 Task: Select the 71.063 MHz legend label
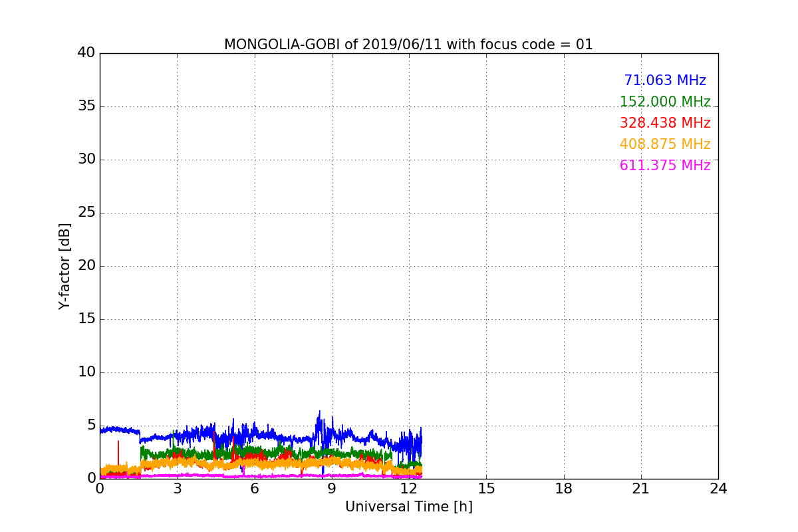coord(665,80)
